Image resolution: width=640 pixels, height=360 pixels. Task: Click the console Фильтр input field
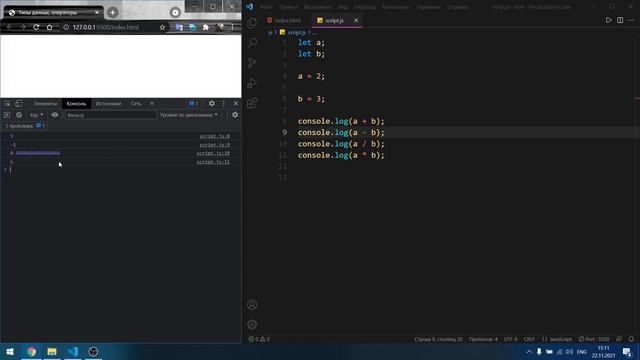pyautogui.click(x=110, y=115)
